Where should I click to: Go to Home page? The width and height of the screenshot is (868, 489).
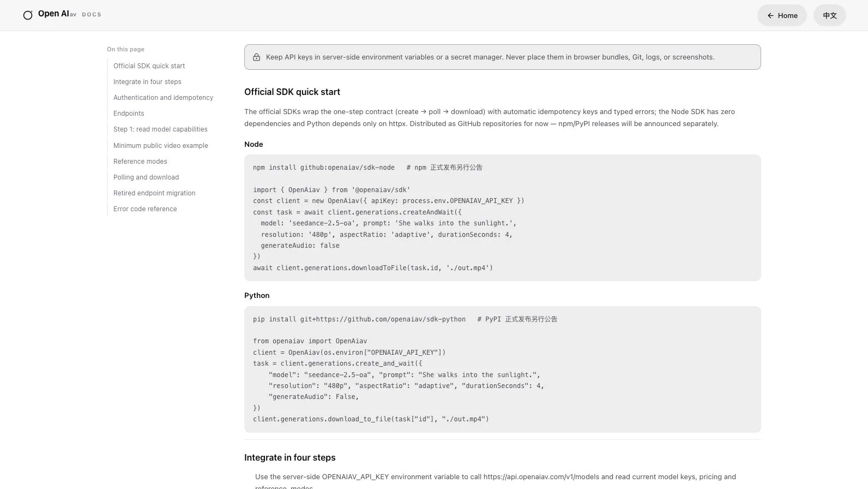pos(782,15)
